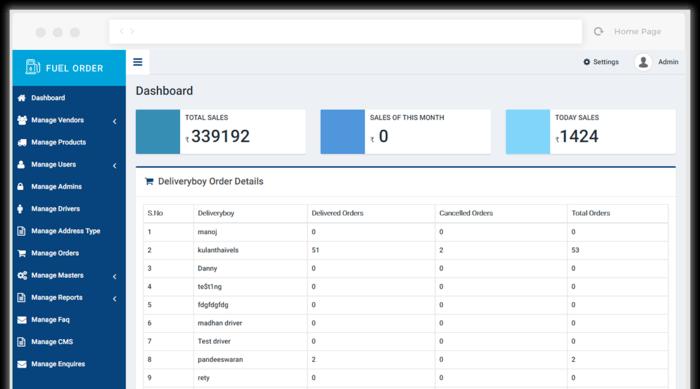700x389 pixels.
Task: Click total orders value 53
Action: point(575,250)
